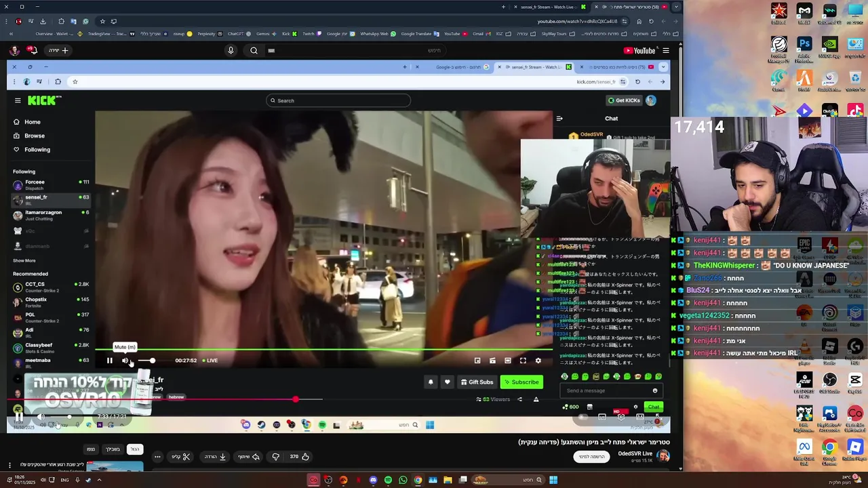The width and height of the screenshot is (868, 488).
Task: Open Classybeef recommended channel
Action: point(51,348)
